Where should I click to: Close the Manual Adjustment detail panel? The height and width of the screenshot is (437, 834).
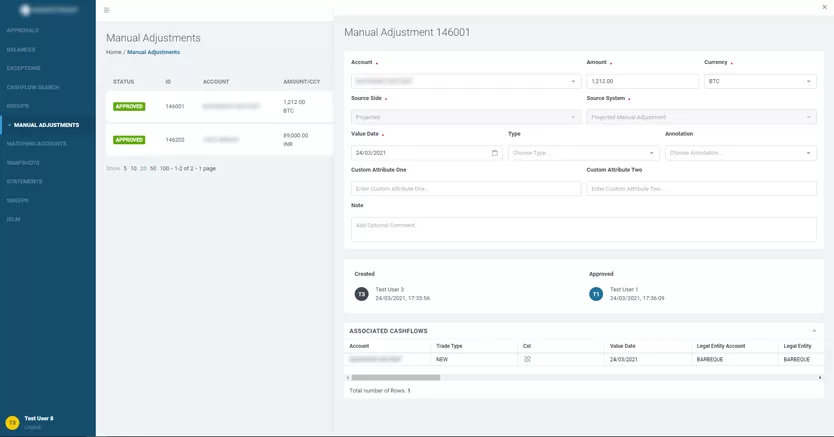click(x=824, y=7)
